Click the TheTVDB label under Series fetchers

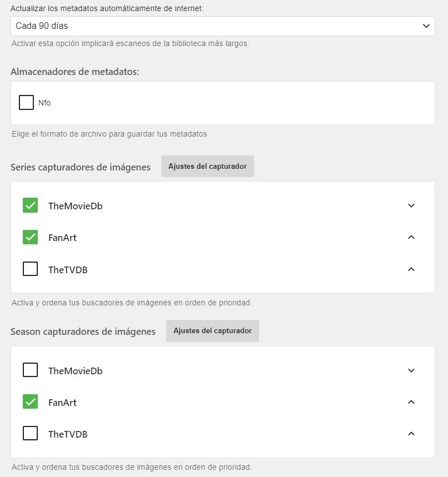(68, 270)
